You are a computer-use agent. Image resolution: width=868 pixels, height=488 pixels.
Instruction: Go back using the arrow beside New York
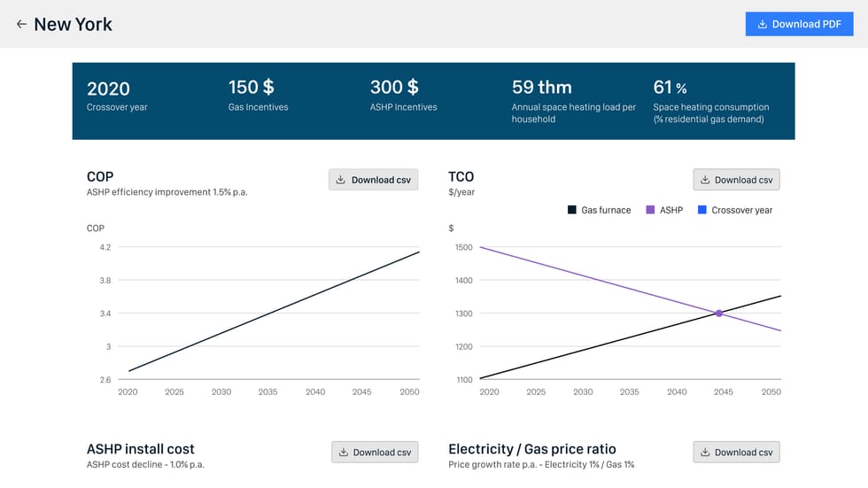point(21,24)
